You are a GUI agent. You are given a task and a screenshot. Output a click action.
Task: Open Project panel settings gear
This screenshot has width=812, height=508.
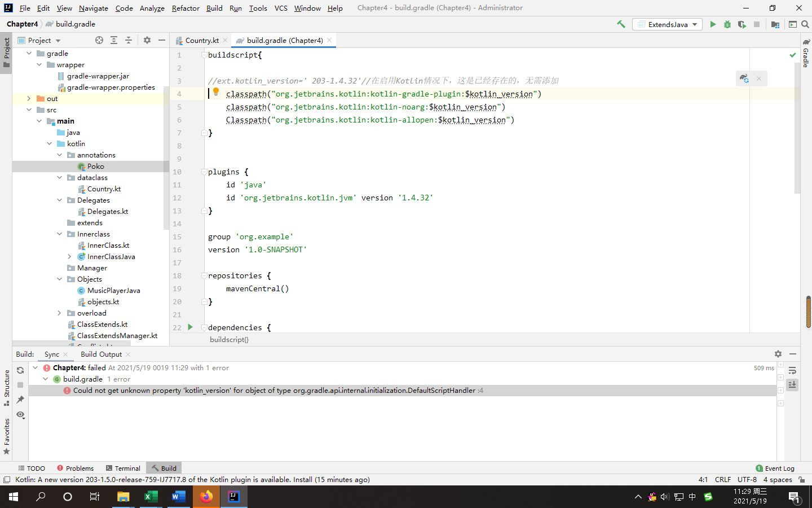tap(147, 40)
